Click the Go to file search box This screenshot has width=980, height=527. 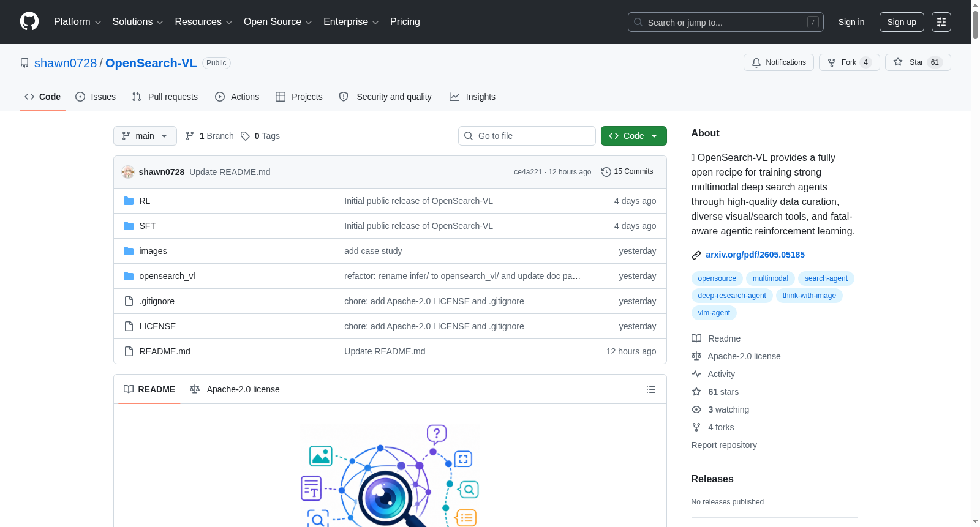click(527, 136)
